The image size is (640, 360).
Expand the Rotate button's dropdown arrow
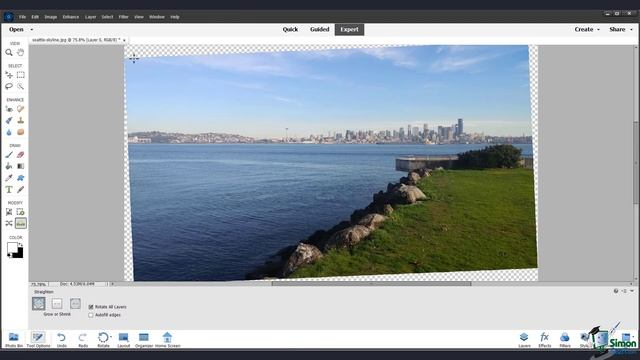click(111, 337)
